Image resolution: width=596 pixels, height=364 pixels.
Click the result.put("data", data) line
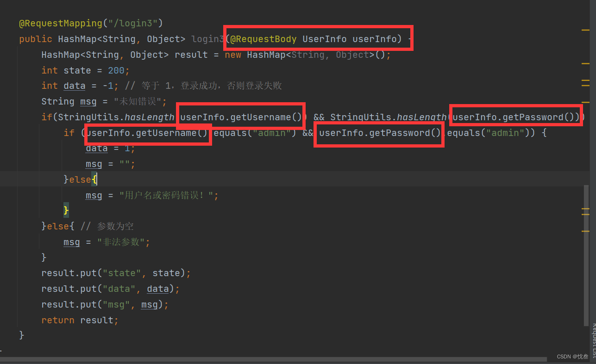[x=111, y=289]
